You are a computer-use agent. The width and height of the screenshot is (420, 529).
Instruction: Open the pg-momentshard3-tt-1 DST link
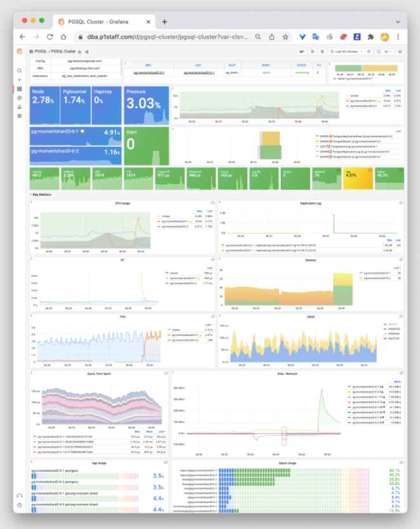pos(199,72)
